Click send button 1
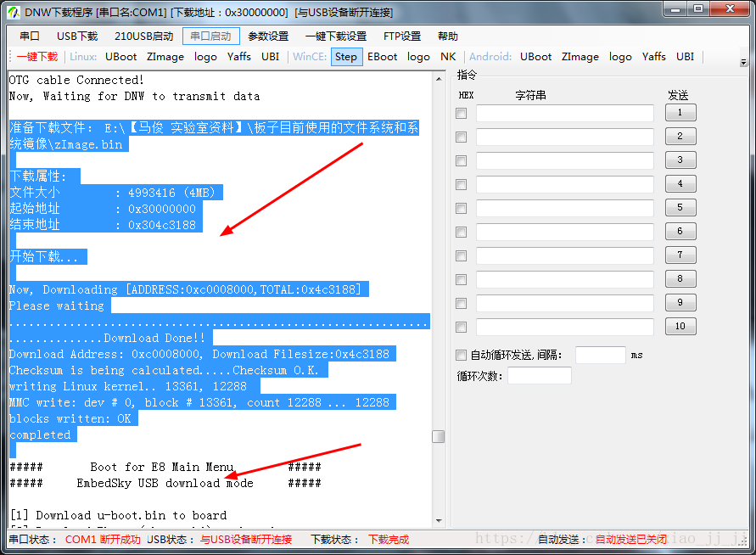 (x=680, y=112)
